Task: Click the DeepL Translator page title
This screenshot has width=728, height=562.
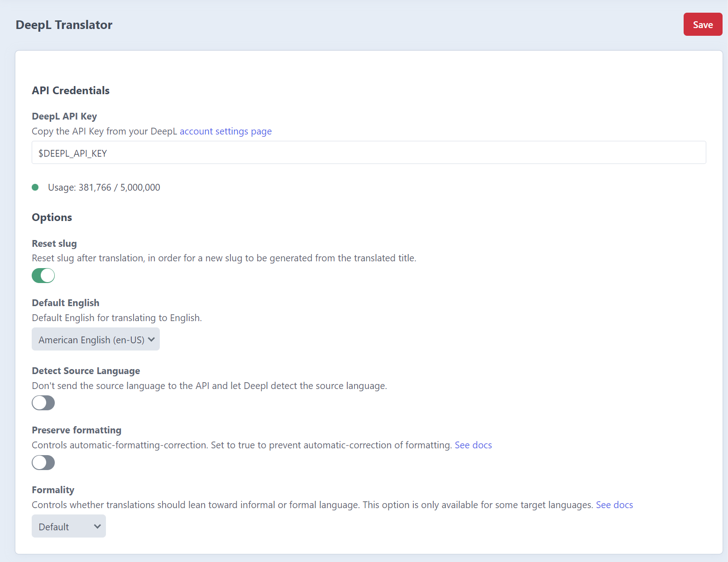Action: [x=64, y=25]
